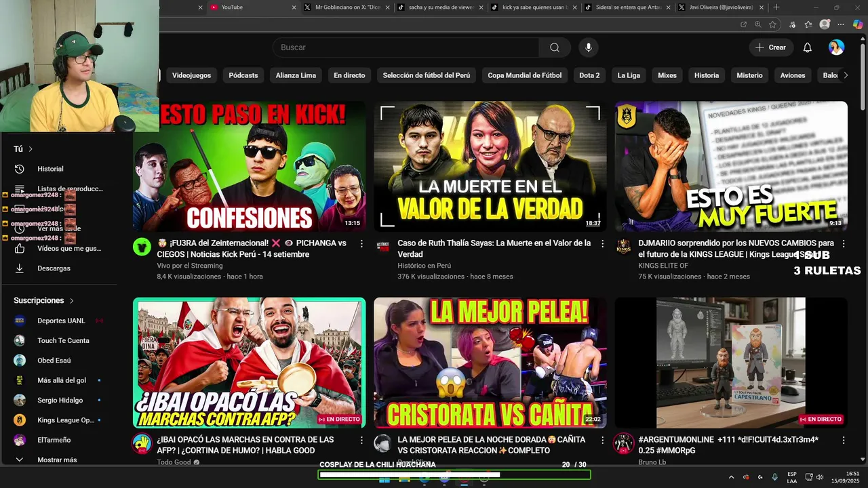Open Vivo por el Streaming channel avatar
This screenshot has height=488, width=868.
coord(142,247)
